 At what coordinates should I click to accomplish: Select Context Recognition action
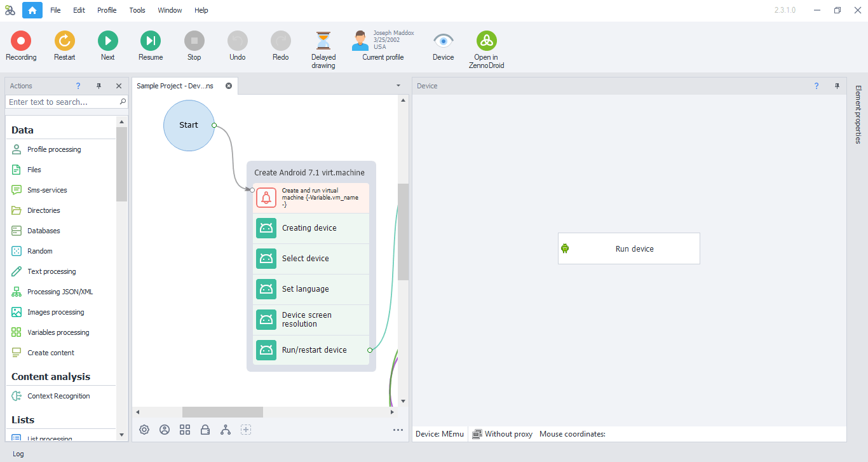coord(58,396)
